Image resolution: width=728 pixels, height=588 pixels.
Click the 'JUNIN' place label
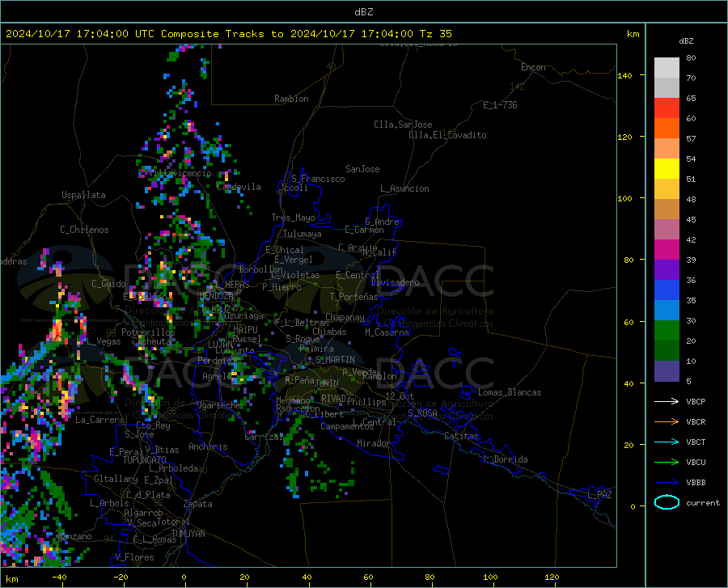pyautogui.click(x=327, y=383)
